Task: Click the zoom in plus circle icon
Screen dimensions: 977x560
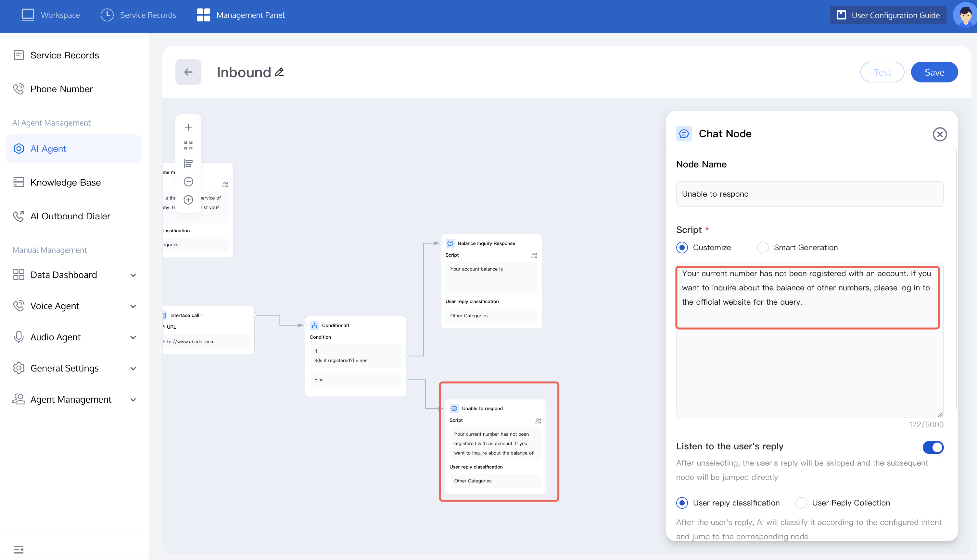Action: (188, 200)
